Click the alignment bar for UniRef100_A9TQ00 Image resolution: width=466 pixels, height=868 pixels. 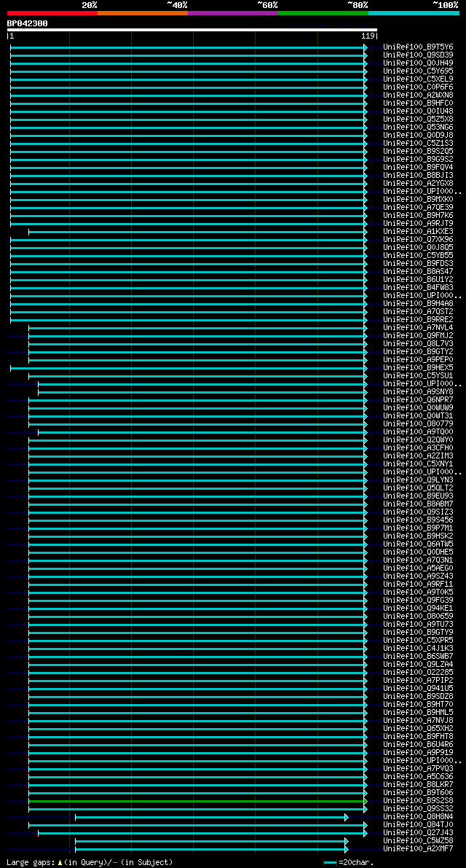(202, 431)
